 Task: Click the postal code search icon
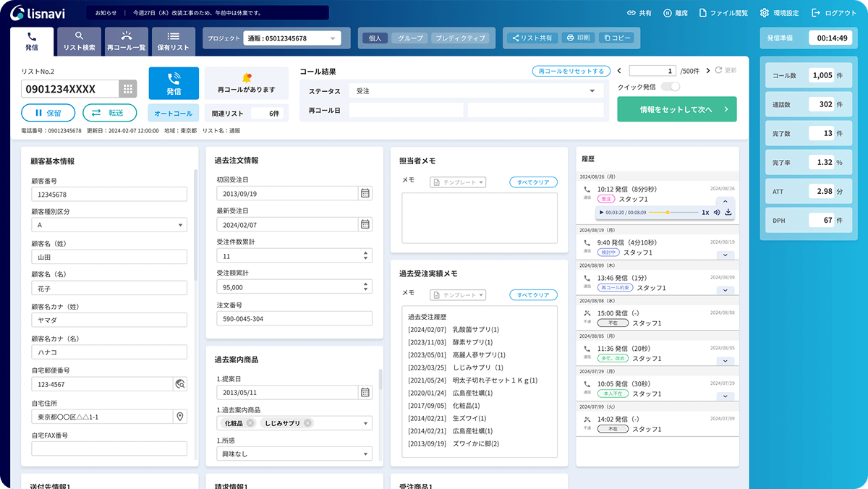[x=180, y=384]
